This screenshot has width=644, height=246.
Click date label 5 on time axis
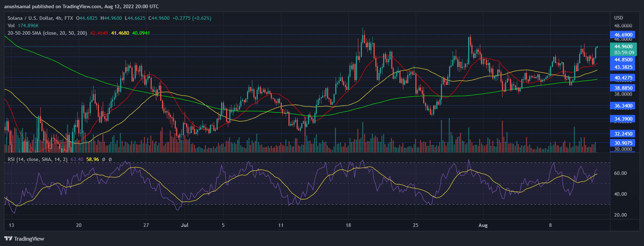[223, 225]
